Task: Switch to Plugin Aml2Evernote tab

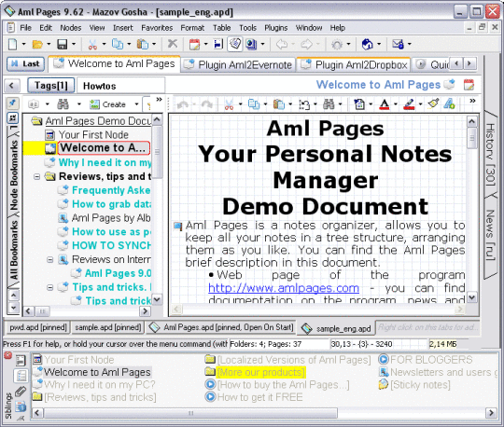Action: [x=238, y=65]
